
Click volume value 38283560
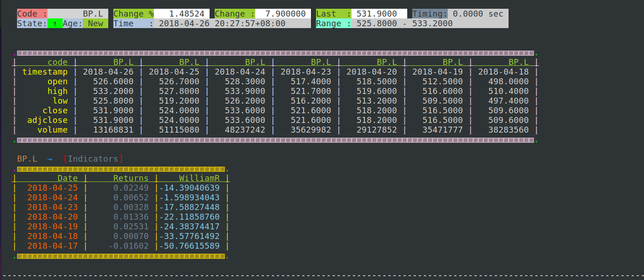pos(509,130)
